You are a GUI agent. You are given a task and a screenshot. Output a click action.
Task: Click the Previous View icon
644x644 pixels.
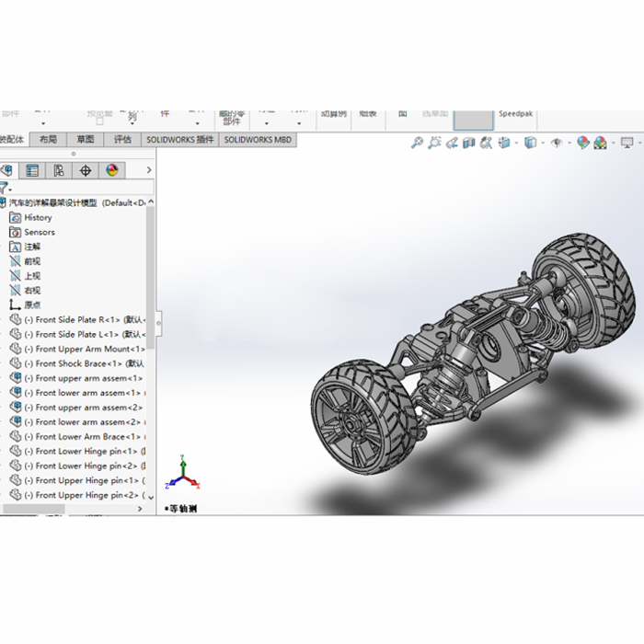point(452,143)
